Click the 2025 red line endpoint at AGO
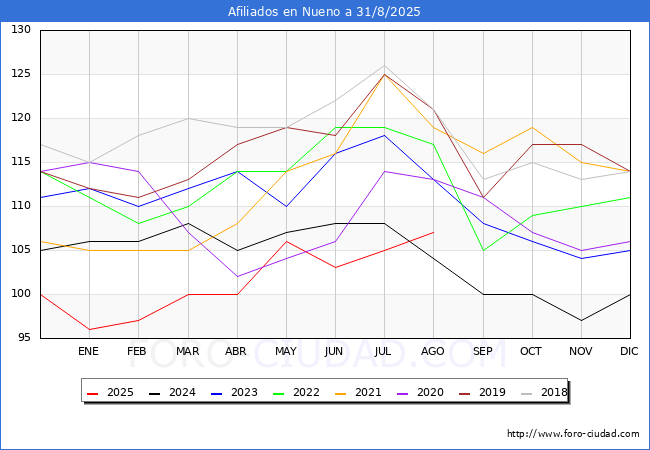 point(434,232)
